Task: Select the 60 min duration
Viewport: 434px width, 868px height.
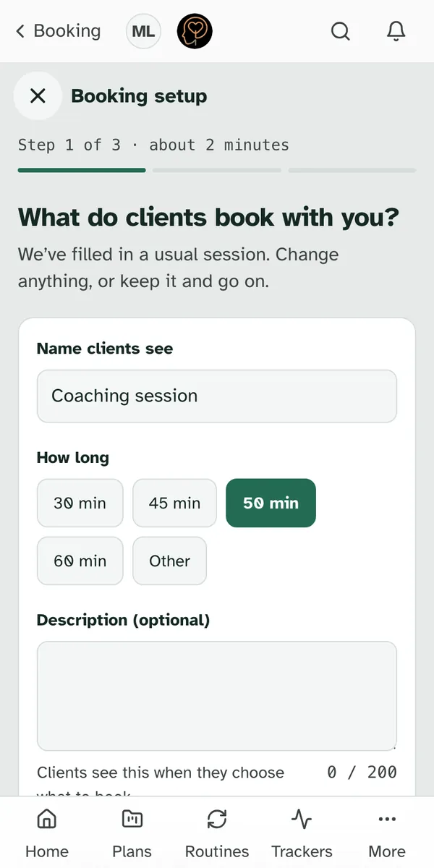Action: point(80,561)
